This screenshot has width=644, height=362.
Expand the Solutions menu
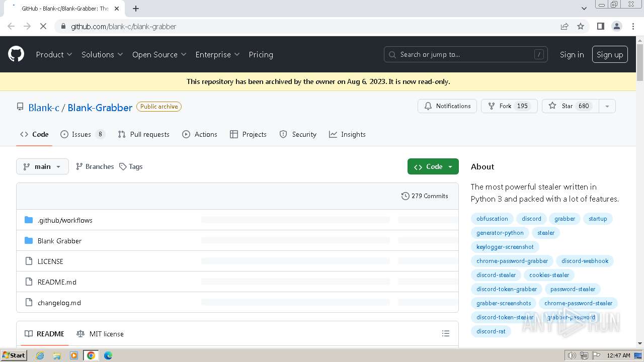point(102,54)
